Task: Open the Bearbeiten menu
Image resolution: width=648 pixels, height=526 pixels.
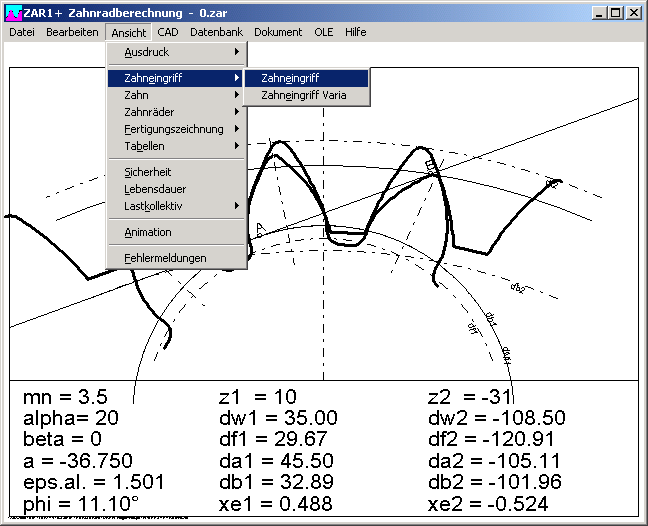Action: (x=72, y=32)
